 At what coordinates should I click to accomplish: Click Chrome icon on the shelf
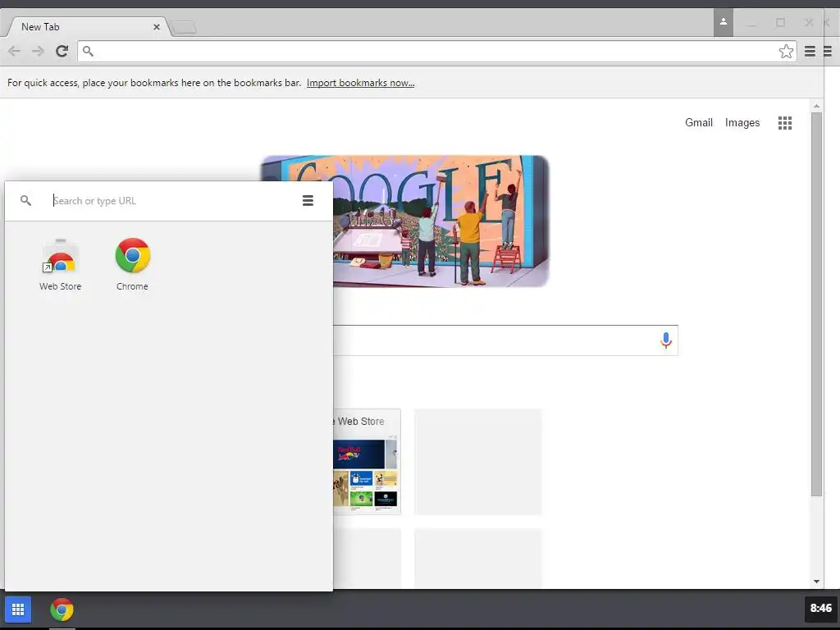pos(62,609)
